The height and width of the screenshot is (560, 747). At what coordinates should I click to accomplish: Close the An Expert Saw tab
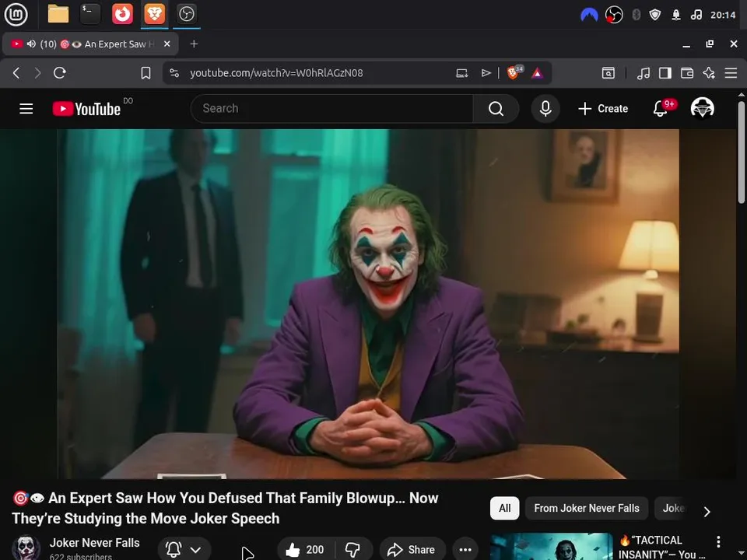[167, 44]
